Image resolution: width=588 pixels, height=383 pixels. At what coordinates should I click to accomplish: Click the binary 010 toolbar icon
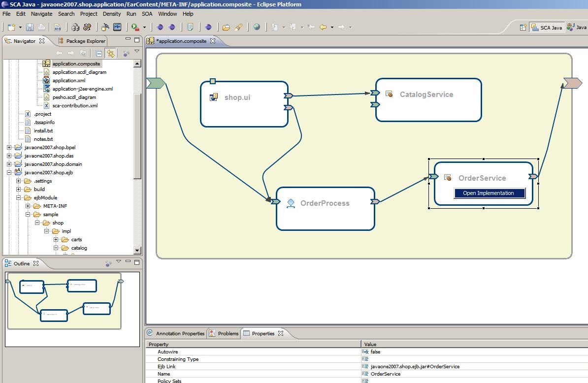pyautogui.click(x=58, y=27)
